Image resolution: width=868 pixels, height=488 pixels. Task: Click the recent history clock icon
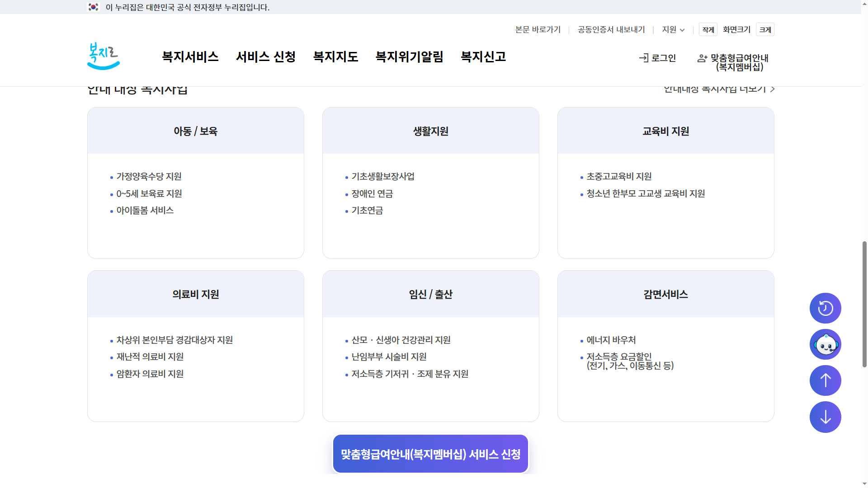pos(825,308)
